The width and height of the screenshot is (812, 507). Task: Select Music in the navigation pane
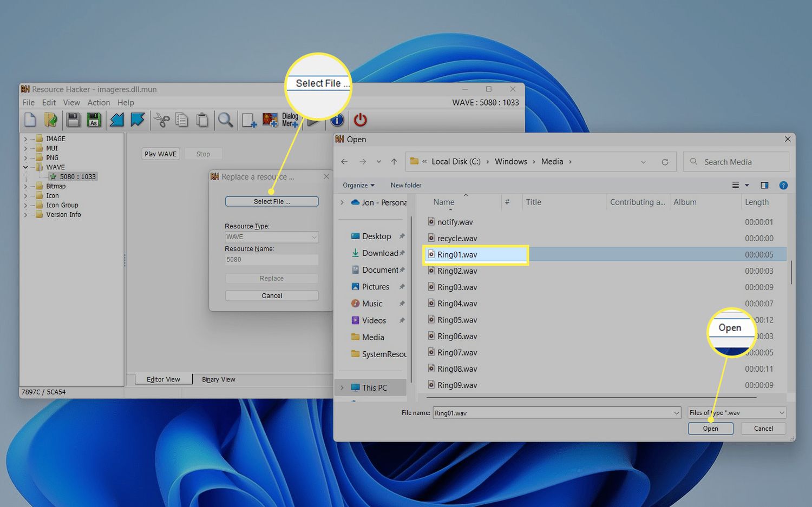click(372, 304)
